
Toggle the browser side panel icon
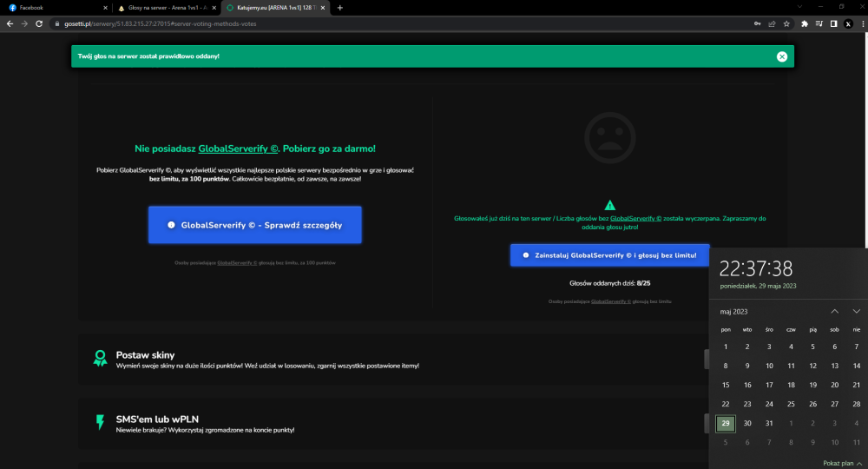click(833, 23)
